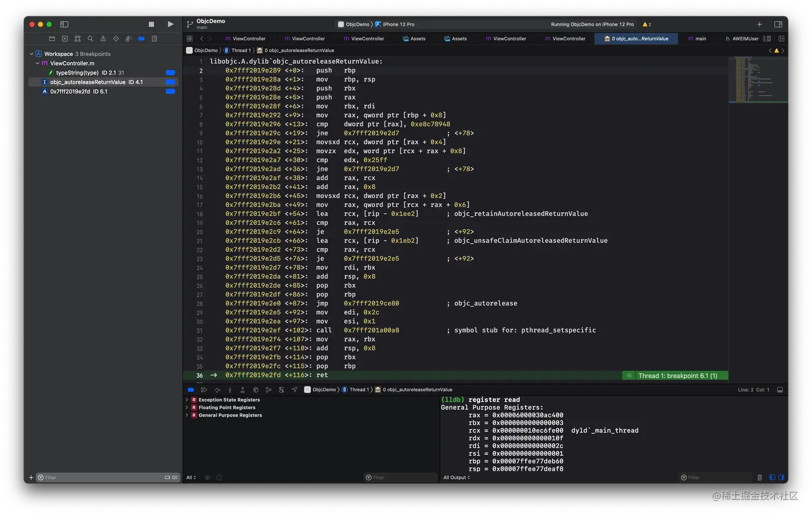Viewport: 812px width, 515px height.
Task: Run the project with the play button
Action: pyautogui.click(x=170, y=24)
